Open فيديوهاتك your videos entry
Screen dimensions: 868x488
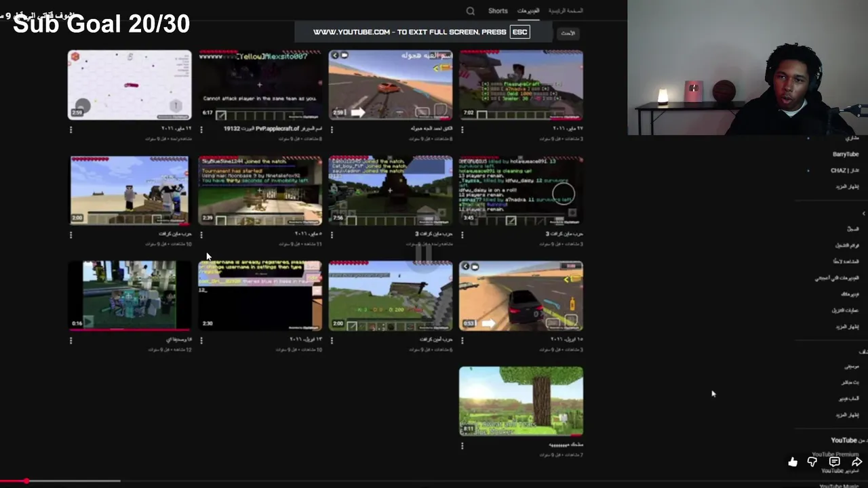850,294
